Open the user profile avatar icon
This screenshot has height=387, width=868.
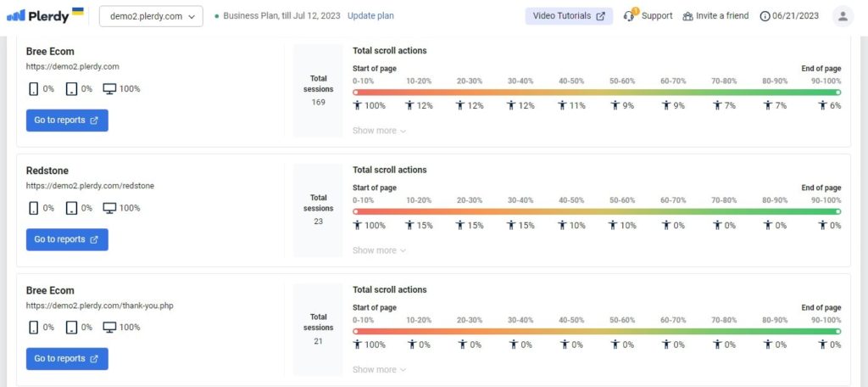coord(843,16)
